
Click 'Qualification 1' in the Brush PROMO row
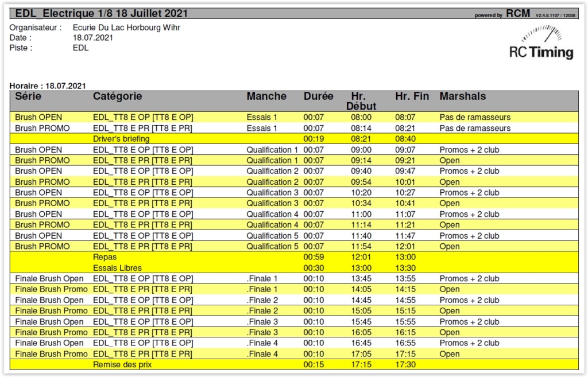click(x=272, y=161)
